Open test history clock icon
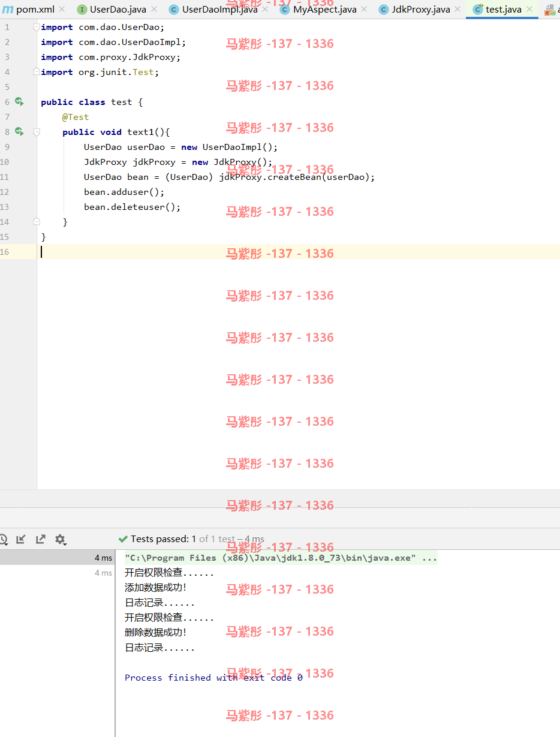Viewport: 560px width, 737px height. coord(3,539)
